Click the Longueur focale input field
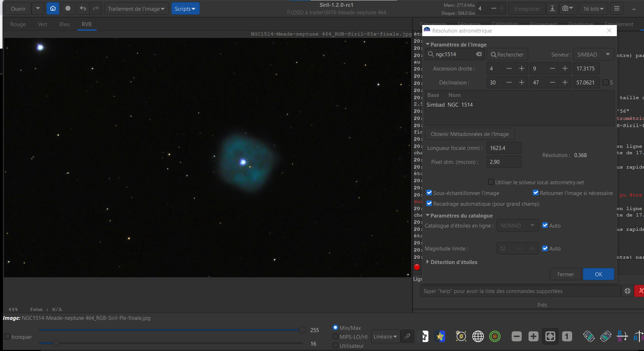Screen dimensions: 644x351 (x=503, y=148)
